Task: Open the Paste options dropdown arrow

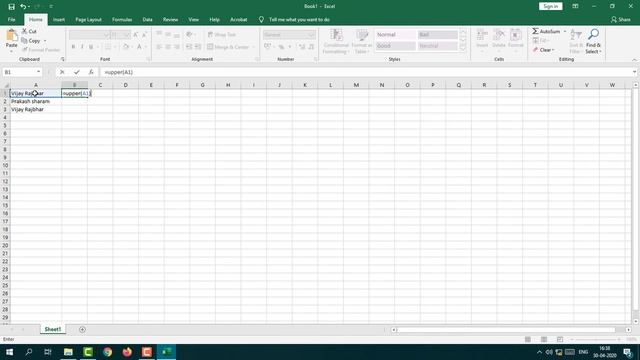Action: tap(11, 51)
